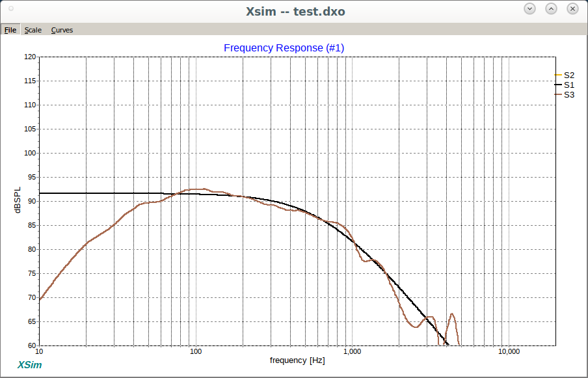
Task: Click the 1,000 Hz x-axis label
Action: pos(352,352)
